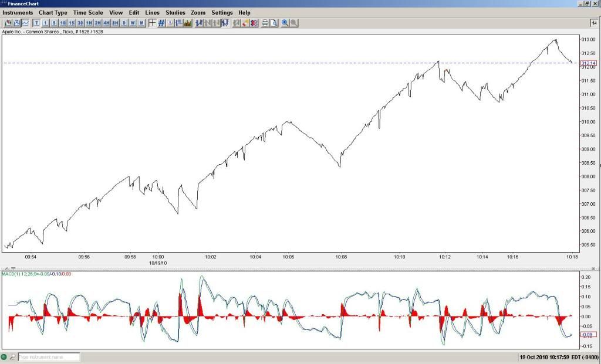Click the red X delete icon
The height and width of the screenshot is (364, 601).
(254, 23)
